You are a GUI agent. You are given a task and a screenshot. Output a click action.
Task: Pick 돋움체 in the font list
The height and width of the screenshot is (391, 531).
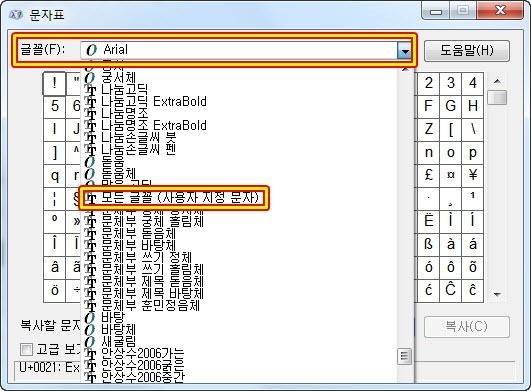coord(119,173)
